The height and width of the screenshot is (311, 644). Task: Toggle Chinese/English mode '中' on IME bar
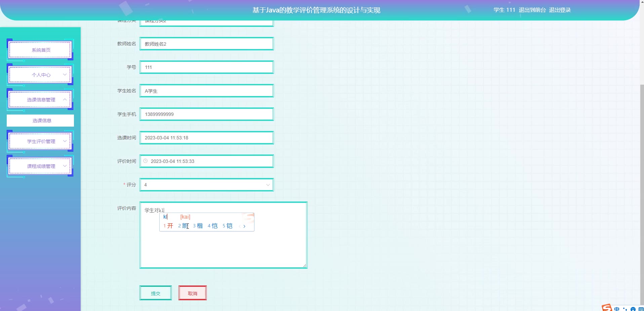[x=617, y=309]
